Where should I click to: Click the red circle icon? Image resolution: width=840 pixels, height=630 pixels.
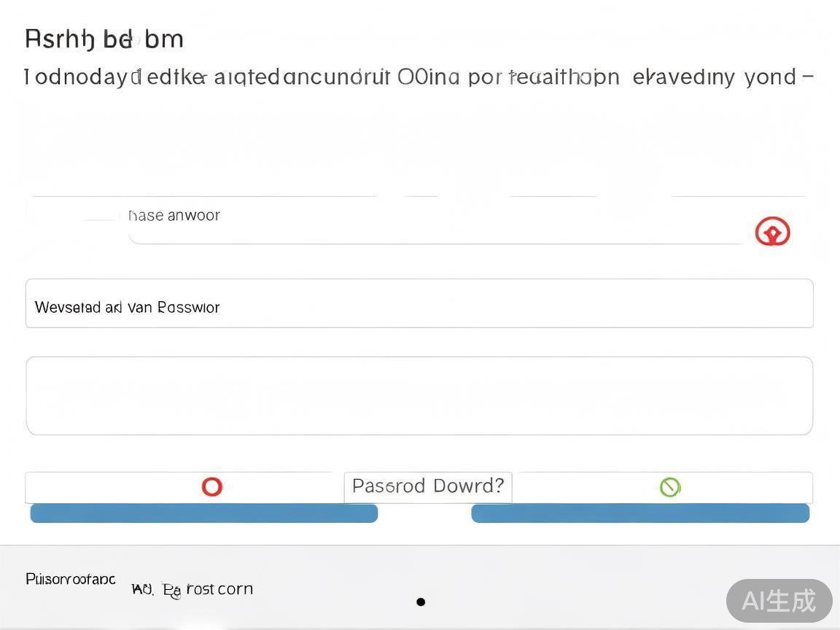[211, 486]
